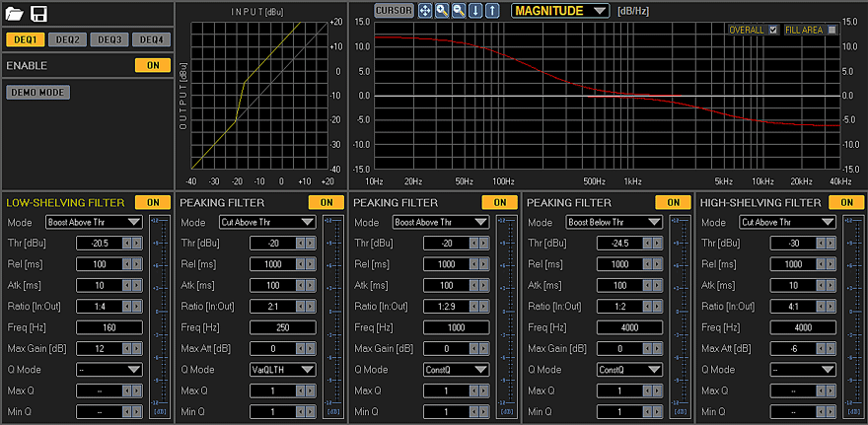Toggle the ENABLE ON switch

[153, 65]
